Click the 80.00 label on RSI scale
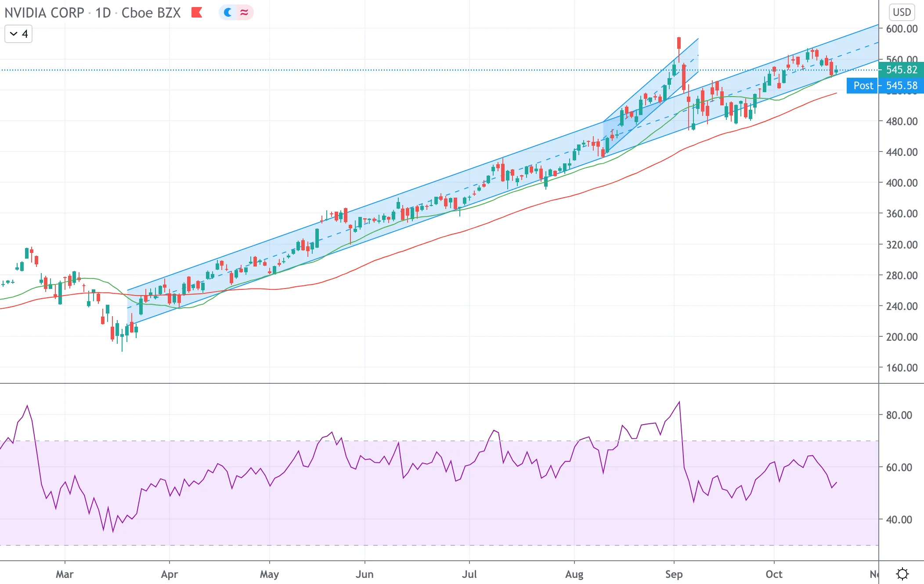 click(899, 415)
